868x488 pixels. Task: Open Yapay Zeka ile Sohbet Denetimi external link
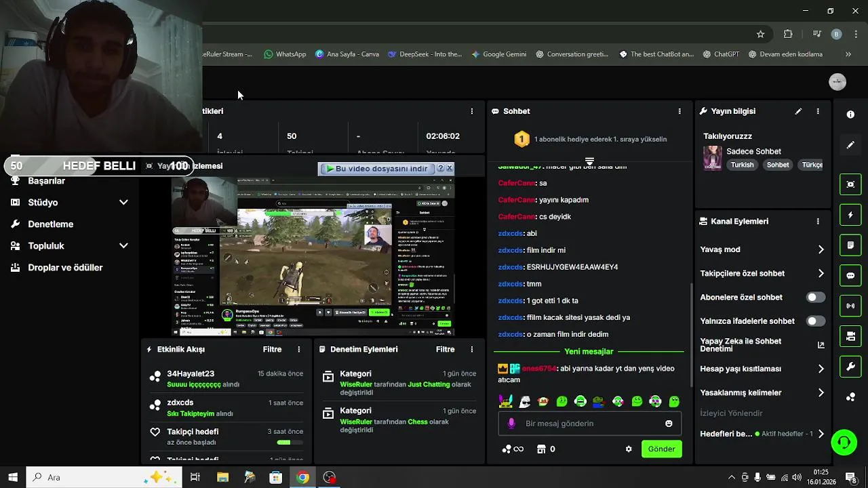click(821, 345)
